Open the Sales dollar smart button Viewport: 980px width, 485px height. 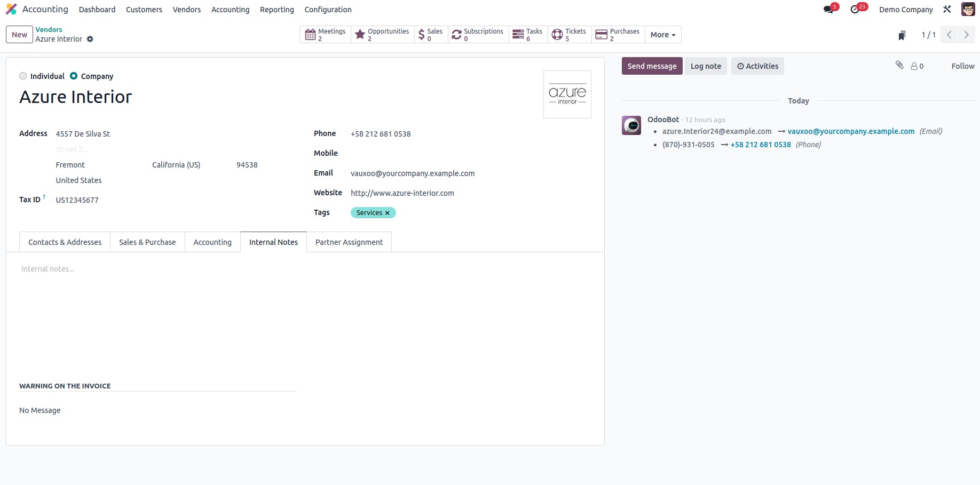[431, 35]
